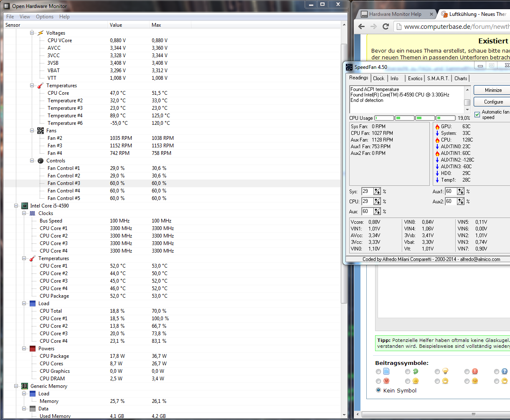
Task: Collapse the Fans tree node
Action: point(32,131)
